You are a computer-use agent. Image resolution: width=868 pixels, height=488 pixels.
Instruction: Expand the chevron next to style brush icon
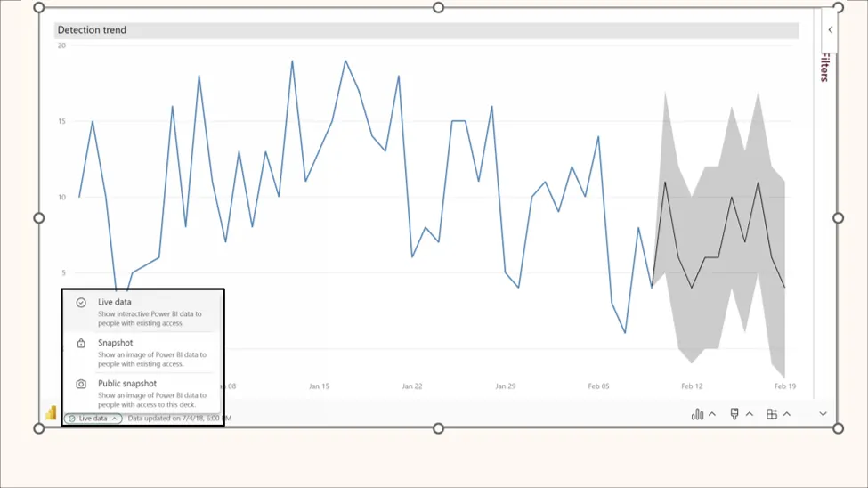[x=750, y=414]
